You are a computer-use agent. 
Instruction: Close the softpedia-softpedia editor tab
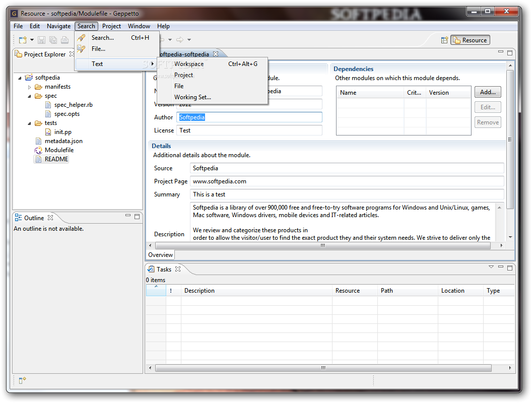click(x=216, y=54)
